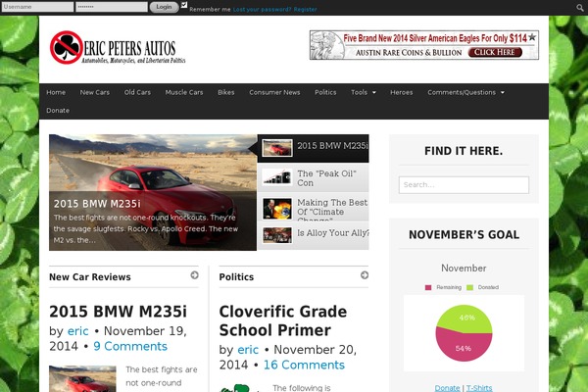588x392 pixels.
Task: Click the Register link
Action: click(305, 10)
